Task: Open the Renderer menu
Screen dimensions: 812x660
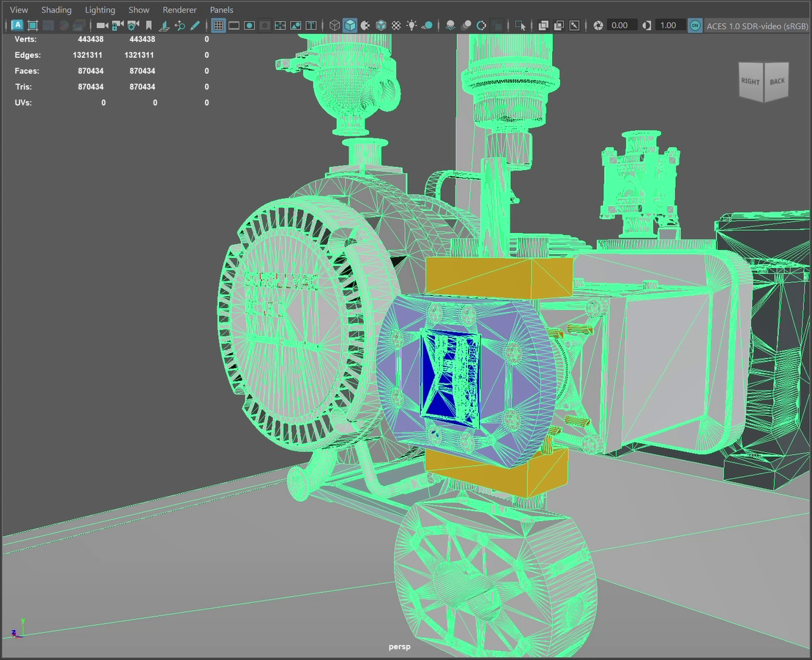Action: click(x=179, y=10)
